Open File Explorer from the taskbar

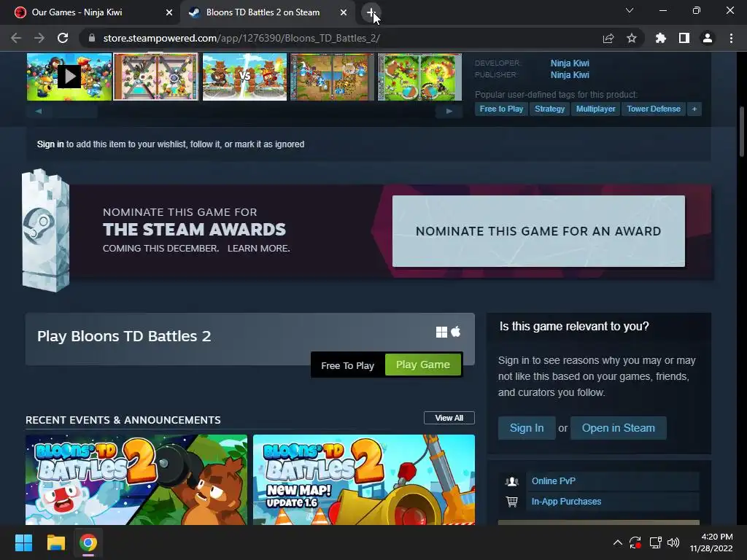[x=55, y=542]
